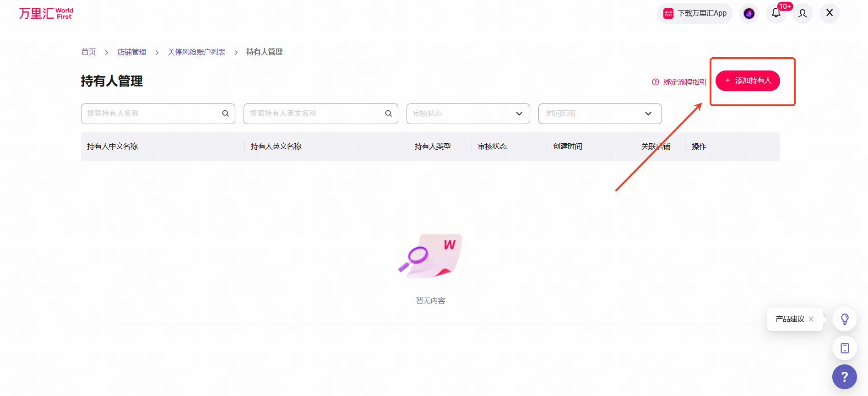Click the 下载万里汇App button

click(x=695, y=13)
